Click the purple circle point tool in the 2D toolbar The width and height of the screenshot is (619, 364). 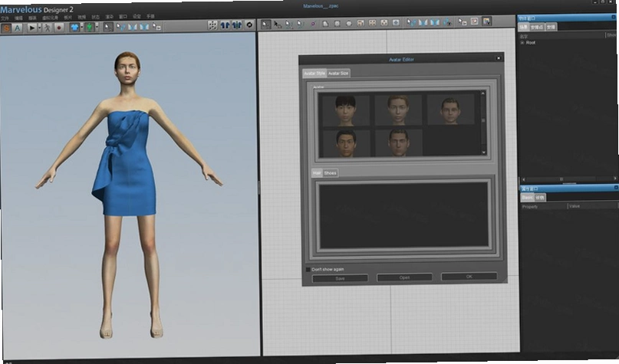313,24
